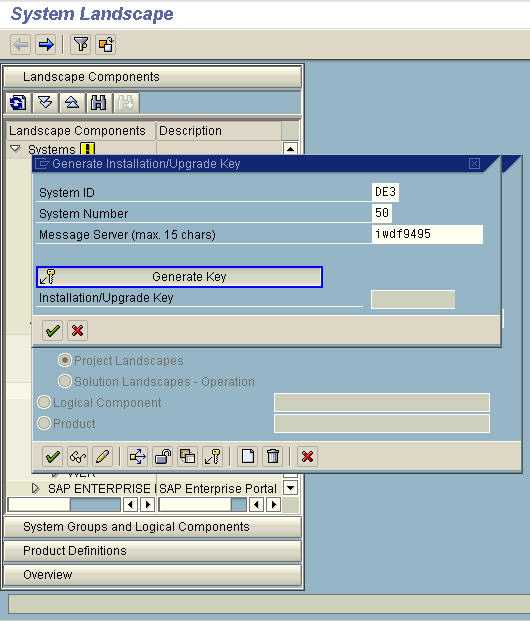Refresh the Landscape Components tree
Image resolution: width=530 pixels, height=621 pixels.
pyautogui.click(x=18, y=103)
